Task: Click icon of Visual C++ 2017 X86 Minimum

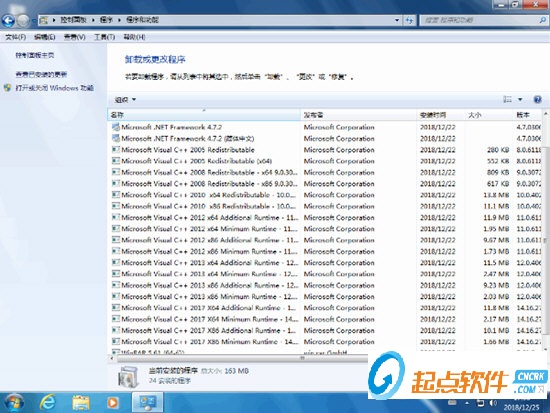Action: pyautogui.click(x=115, y=341)
